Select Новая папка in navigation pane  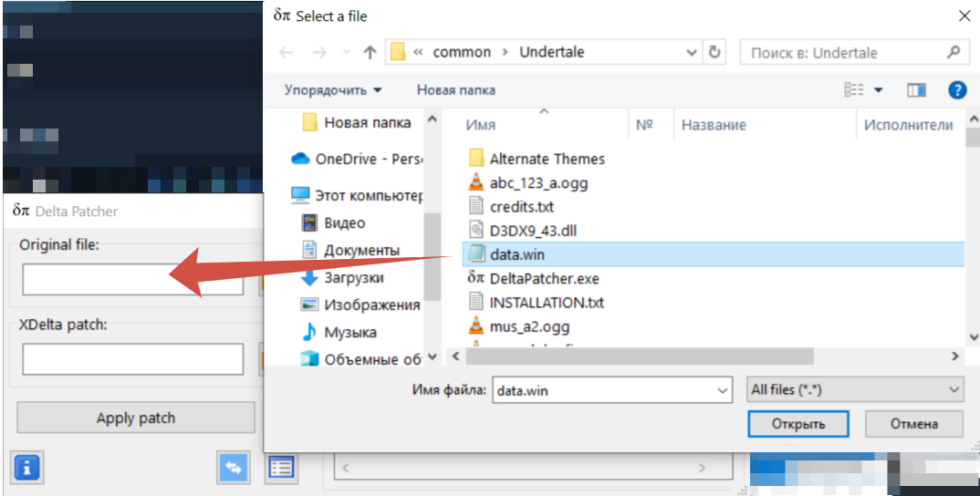[368, 122]
